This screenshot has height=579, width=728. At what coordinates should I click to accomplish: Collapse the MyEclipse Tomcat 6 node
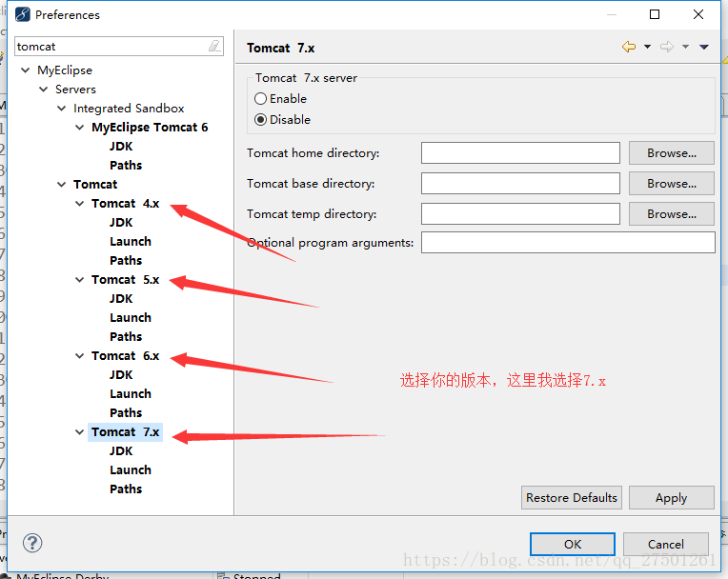79,127
